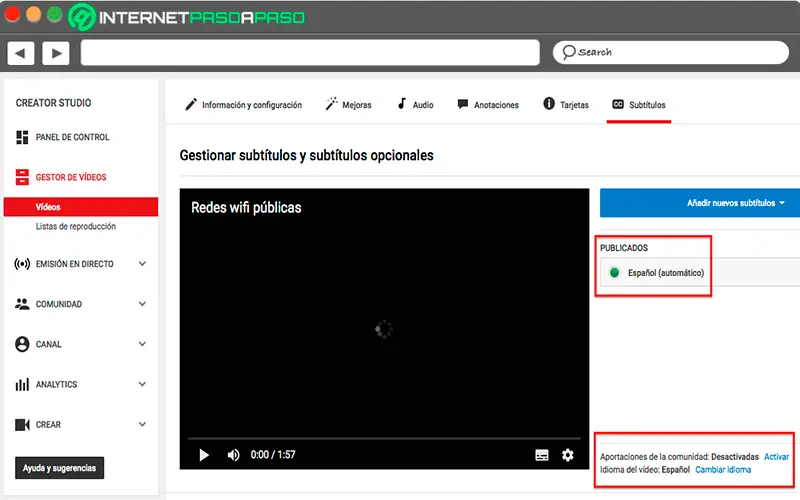Open video player settings gear

click(568, 455)
